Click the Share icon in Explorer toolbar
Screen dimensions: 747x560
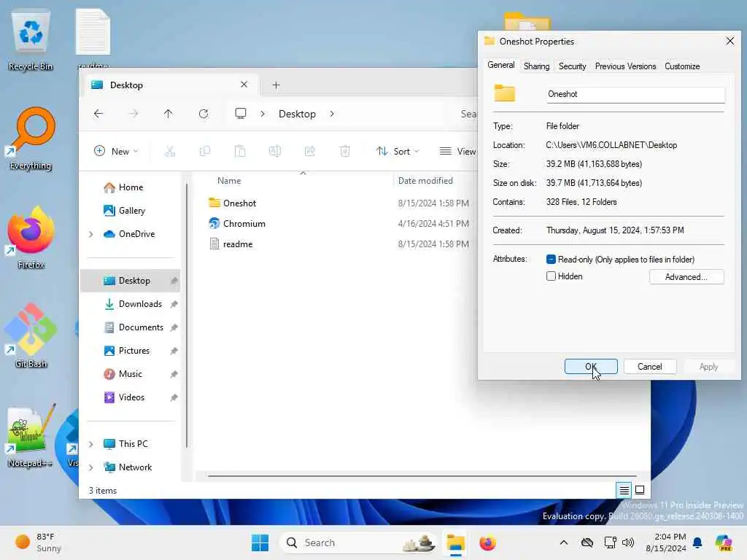click(309, 152)
